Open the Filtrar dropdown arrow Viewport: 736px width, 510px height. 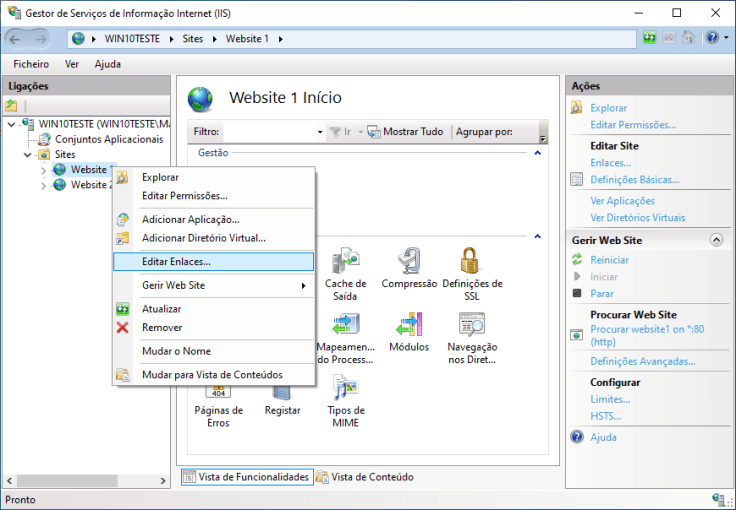point(321,132)
